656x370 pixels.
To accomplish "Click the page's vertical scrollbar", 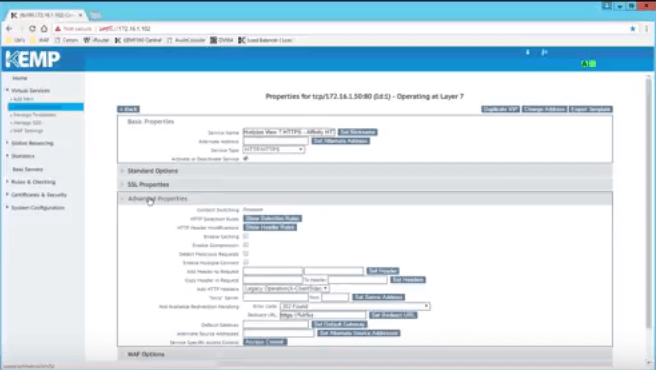I will (x=648, y=201).
